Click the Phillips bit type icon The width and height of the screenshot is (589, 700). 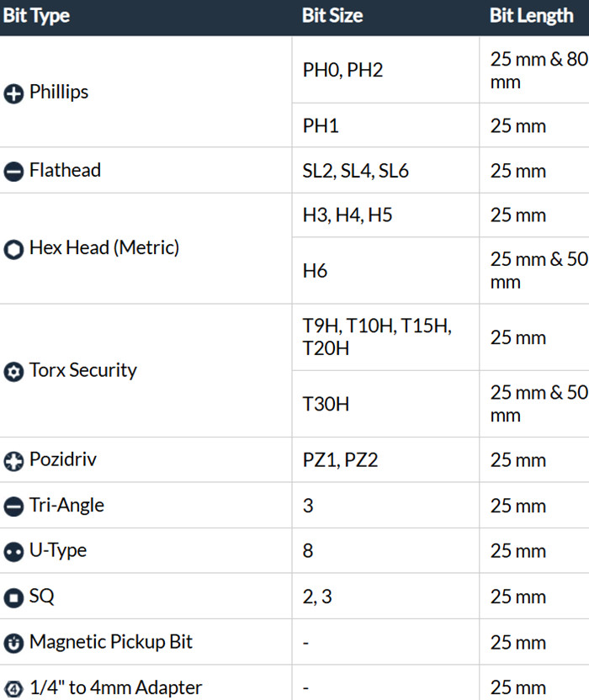click(x=13, y=94)
